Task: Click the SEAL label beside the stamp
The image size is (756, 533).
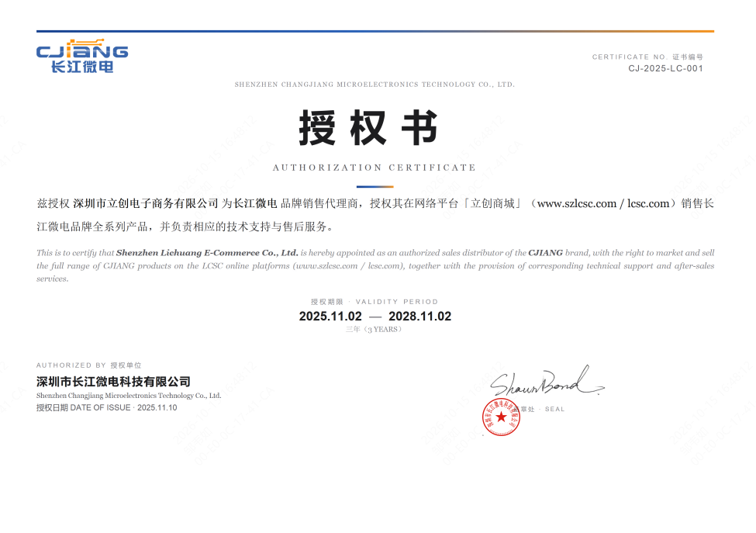Action: point(554,409)
